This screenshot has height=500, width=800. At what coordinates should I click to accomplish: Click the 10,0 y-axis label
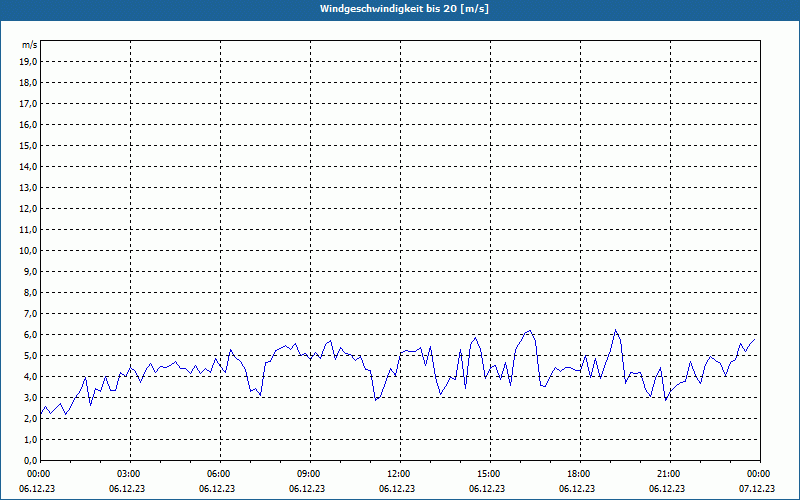28,251
